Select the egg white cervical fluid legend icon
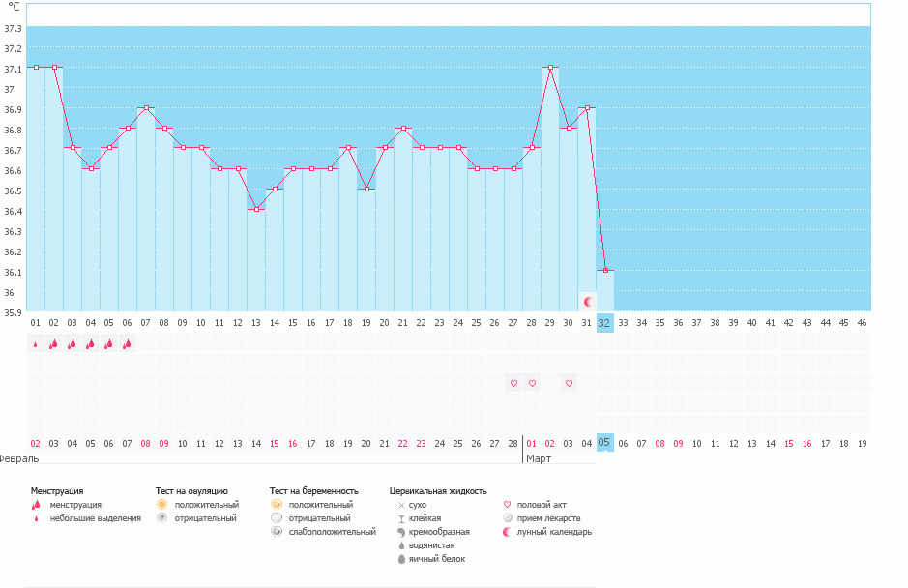The height and width of the screenshot is (588, 908). 401,559
